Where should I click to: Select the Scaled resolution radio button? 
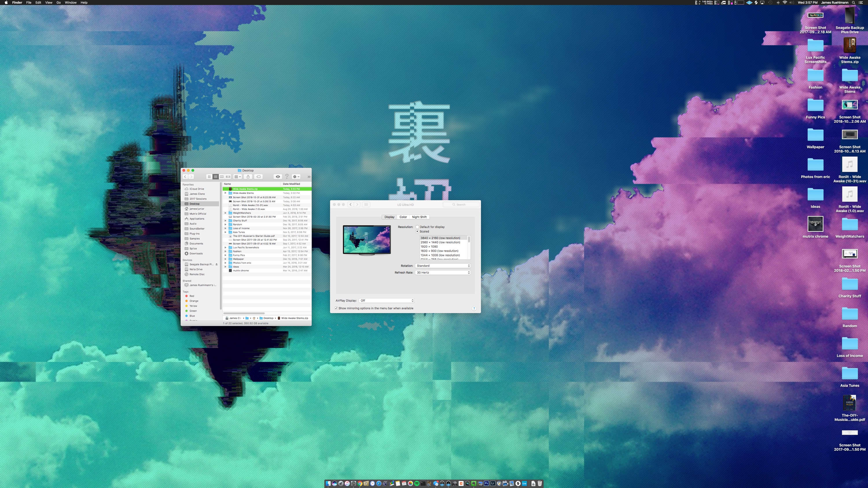[x=417, y=232]
